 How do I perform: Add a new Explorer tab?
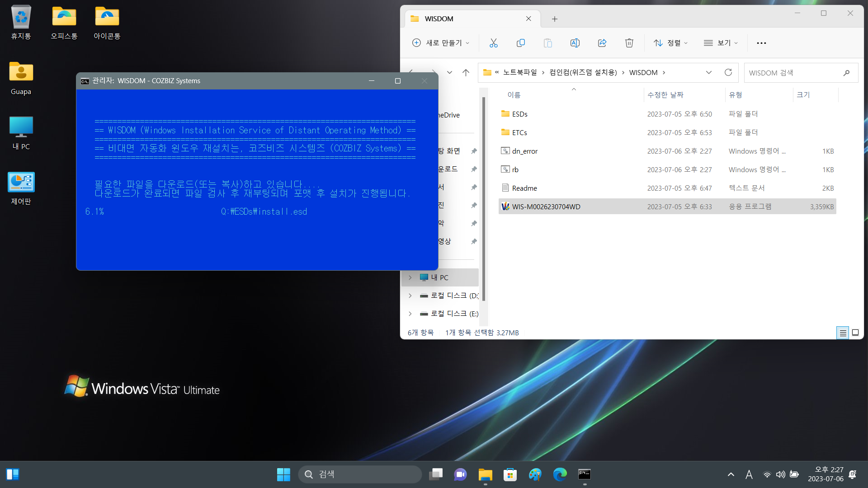[x=554, y=19]
